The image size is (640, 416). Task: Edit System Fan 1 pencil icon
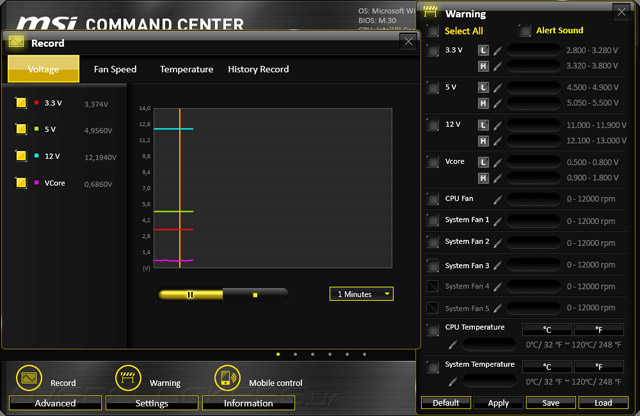(498, 221)
